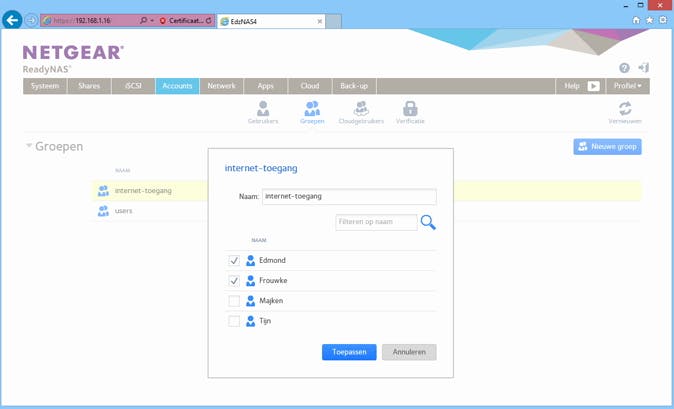Open the Shares tab
Image resolution: width=674 pixels, height=409 pixels.
click(x=89, y=86)
